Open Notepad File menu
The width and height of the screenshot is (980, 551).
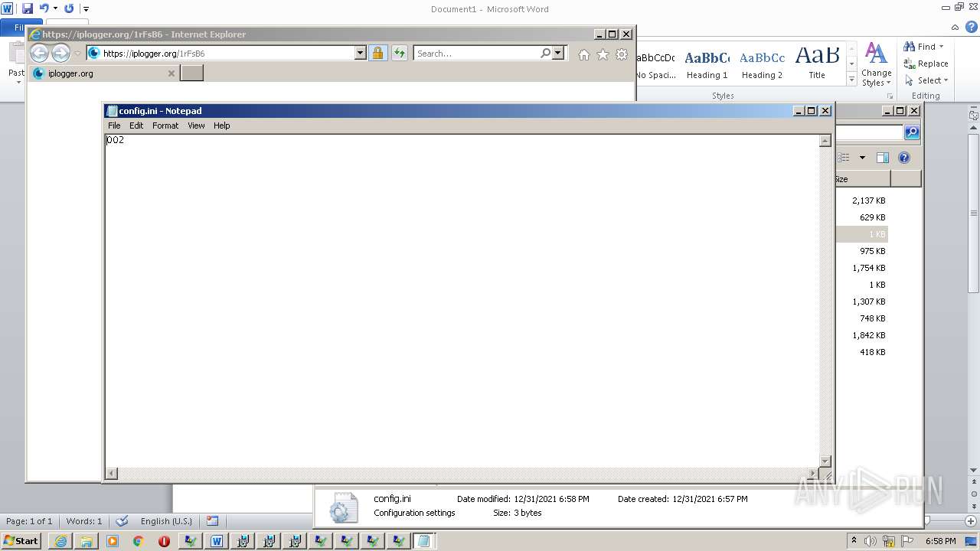(x=114, y=126)
